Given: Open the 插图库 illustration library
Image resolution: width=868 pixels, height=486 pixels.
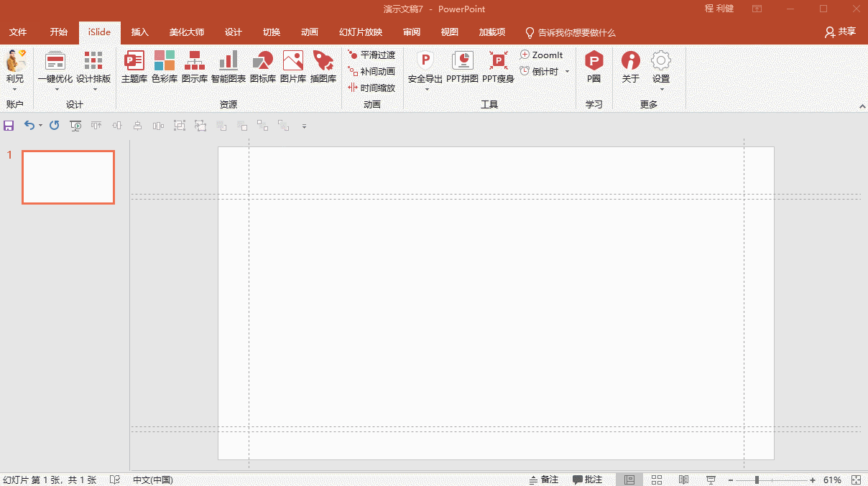Looking at the screenshot, I should click(x=323, y=67).
